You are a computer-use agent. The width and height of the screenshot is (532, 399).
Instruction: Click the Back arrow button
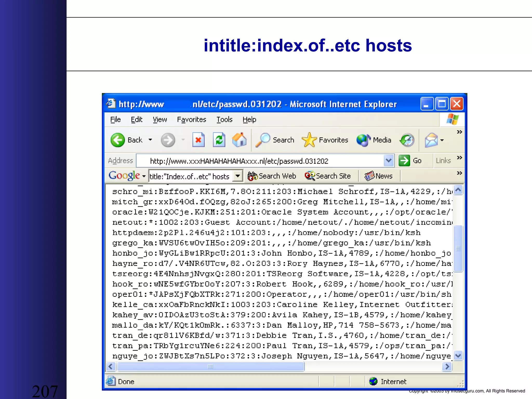point(117,140)
